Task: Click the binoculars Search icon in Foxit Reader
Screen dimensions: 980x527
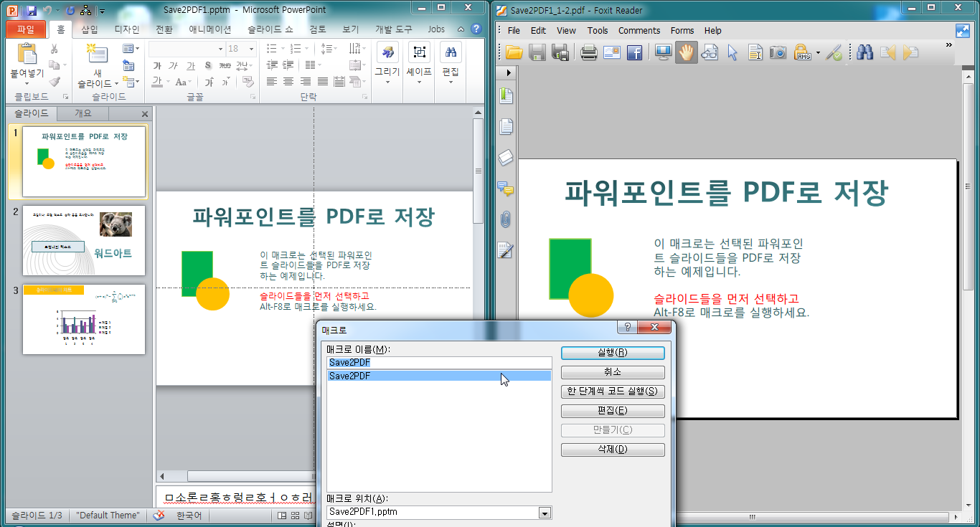Action: tap(864, 52)
